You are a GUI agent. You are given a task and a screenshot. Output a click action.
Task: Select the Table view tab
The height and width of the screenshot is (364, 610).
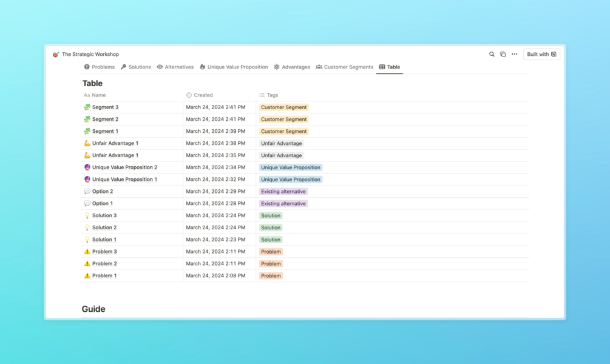(x=390, y=67)
